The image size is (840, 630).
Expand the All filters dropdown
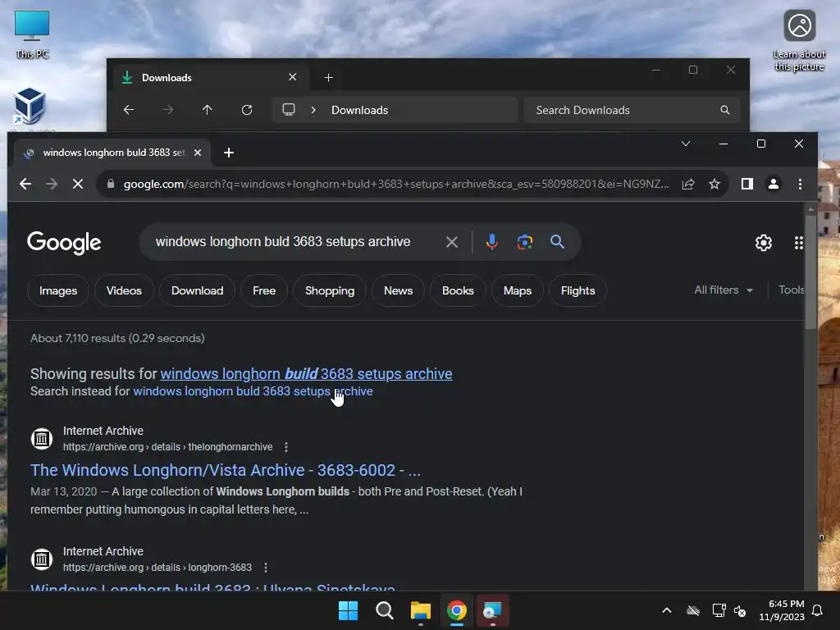724,290
